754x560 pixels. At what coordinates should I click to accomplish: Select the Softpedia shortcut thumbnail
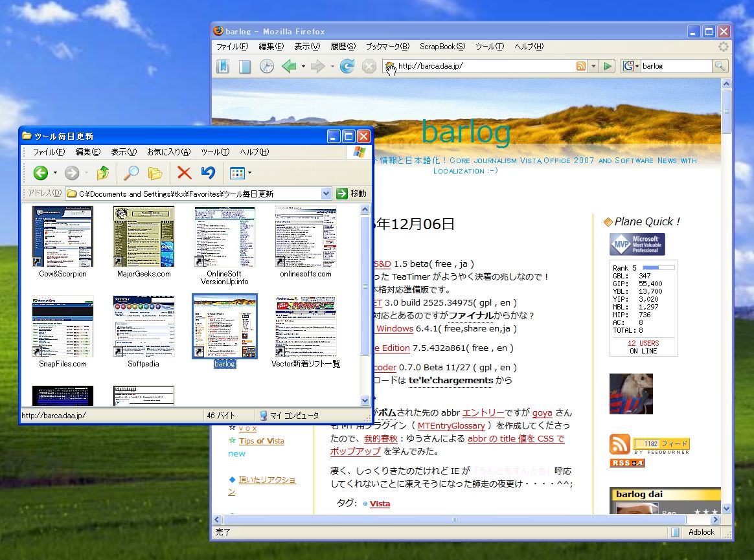point(144,326)
